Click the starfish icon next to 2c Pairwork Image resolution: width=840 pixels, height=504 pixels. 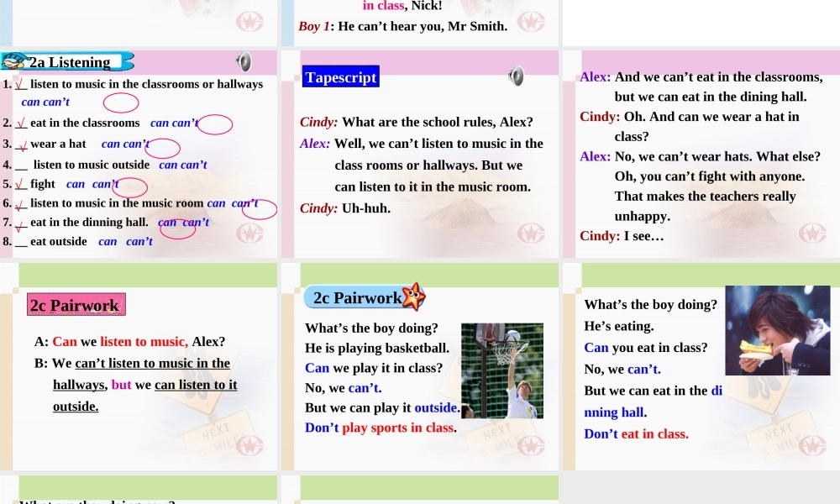click(413, 297)
